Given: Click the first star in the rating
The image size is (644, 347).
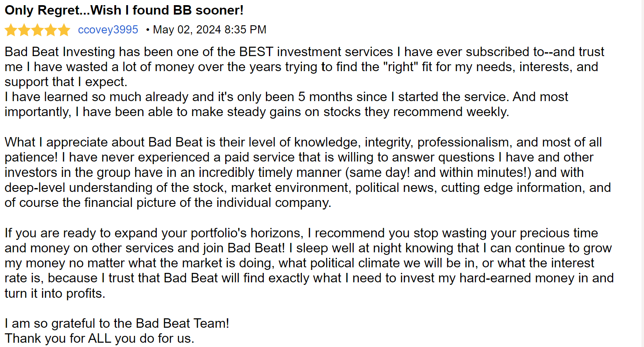Looking at the screenshot, I should pyautogui.click(x=11, y=30).
